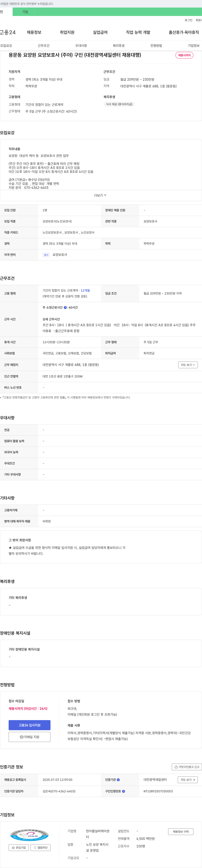Open 출산휴가·육아휴직 menu
The width and height of the screenshot is (202, 868).
[x=184, y=32]
